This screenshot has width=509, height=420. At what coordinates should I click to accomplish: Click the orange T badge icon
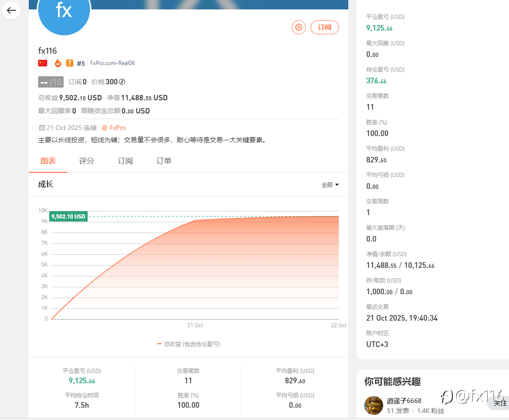click(x=69, y=63)
